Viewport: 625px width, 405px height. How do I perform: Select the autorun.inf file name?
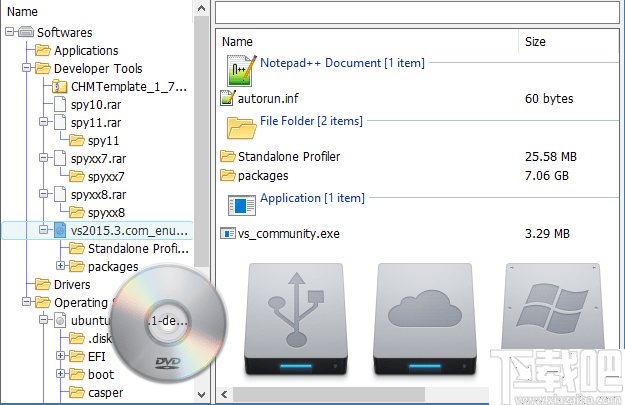pyautogui.click(x=268, y=98)
